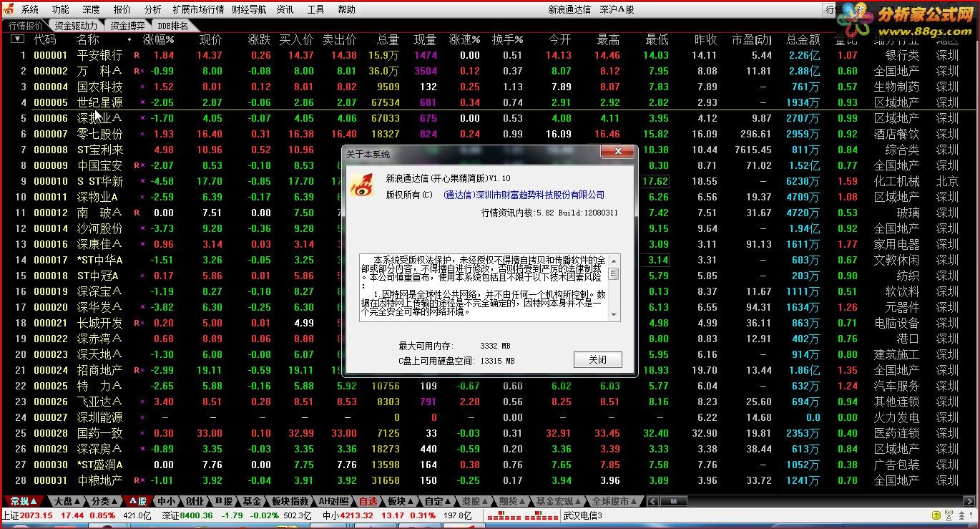Screen dimensions: 980x529
Task: Select the 自选 bottom tab
Action: pos(368,501)
